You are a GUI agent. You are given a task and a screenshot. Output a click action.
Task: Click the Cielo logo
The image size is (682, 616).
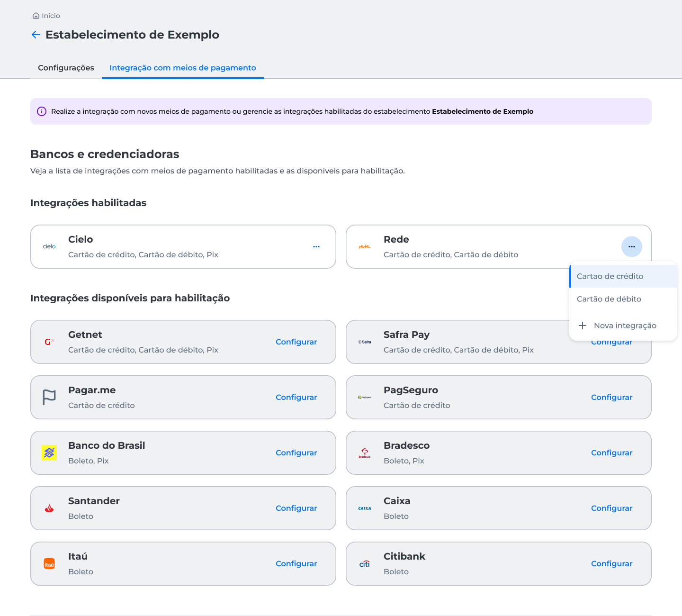pos(49,246)
